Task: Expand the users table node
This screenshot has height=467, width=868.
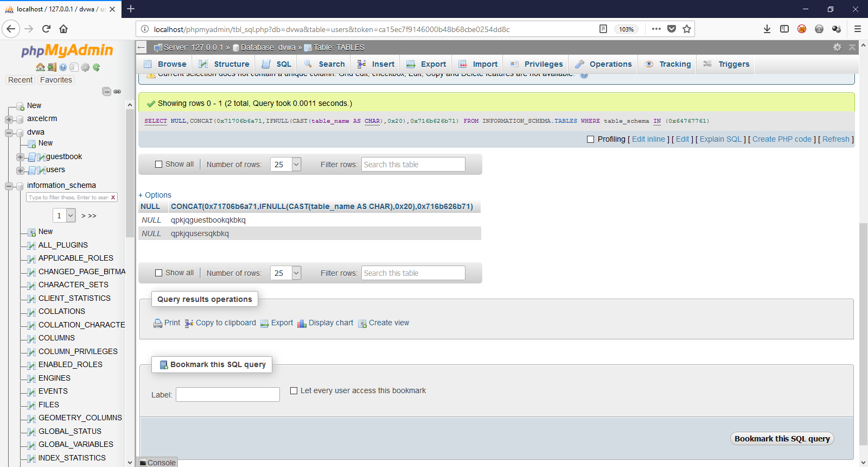Action: (x=20, y=171)
